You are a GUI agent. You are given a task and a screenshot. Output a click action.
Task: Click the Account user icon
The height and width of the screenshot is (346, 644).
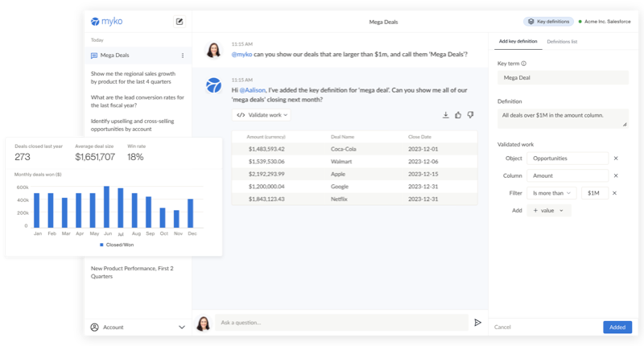coord(94,327)
